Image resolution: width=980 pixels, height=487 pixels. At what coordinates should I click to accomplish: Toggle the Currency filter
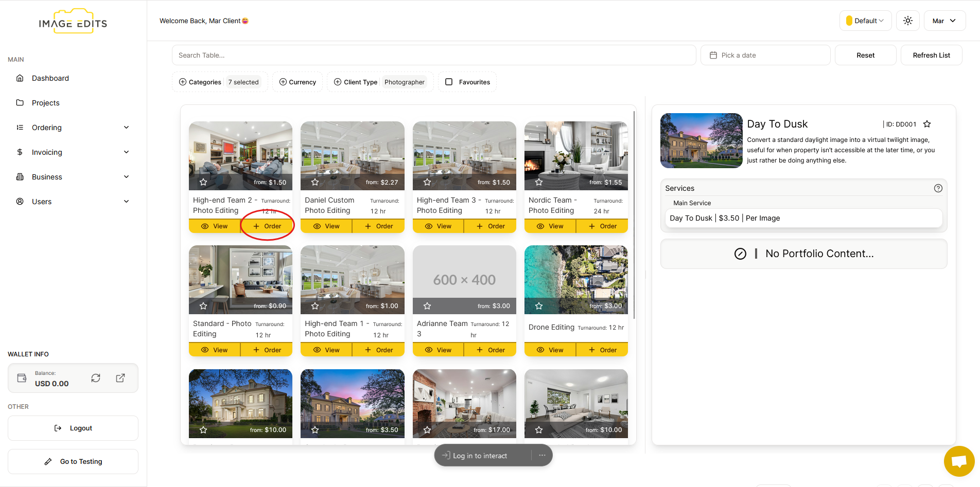297,82
